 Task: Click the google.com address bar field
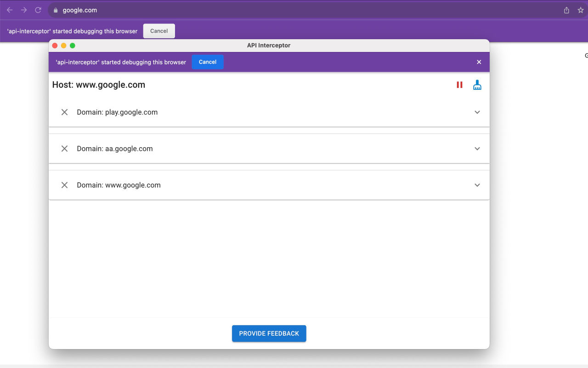pos(276,10)
